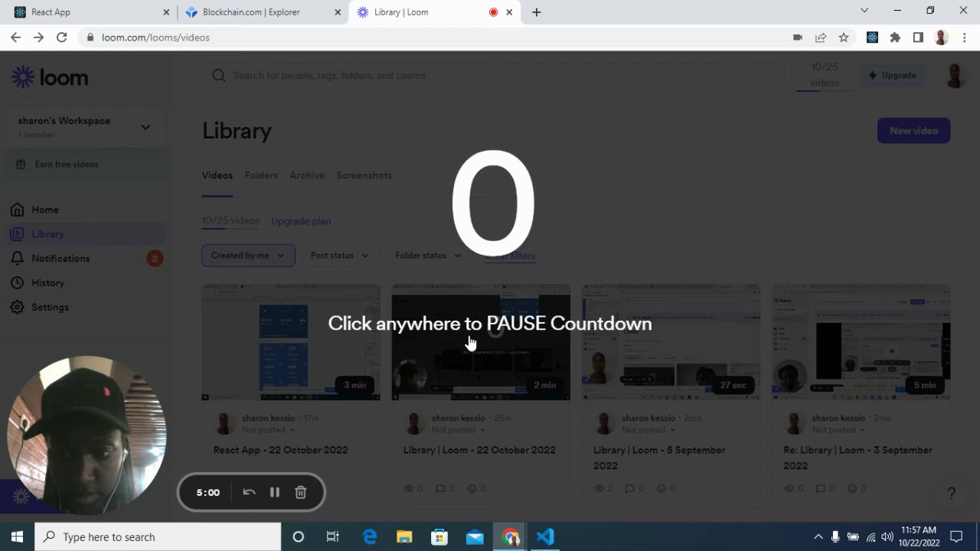Click the Loom logo in sidebar

tap(50, 77)
